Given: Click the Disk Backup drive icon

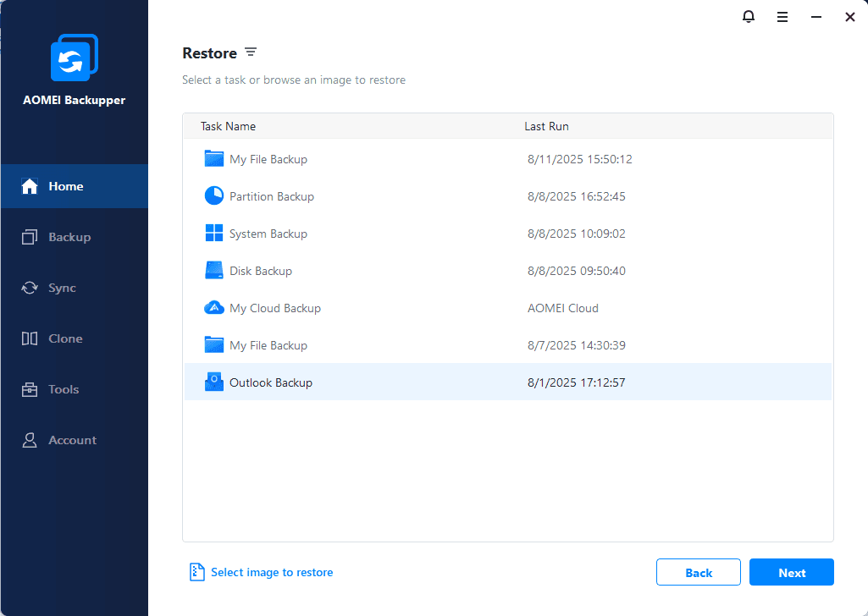Looking at the screenshot, I should [214, 271].
